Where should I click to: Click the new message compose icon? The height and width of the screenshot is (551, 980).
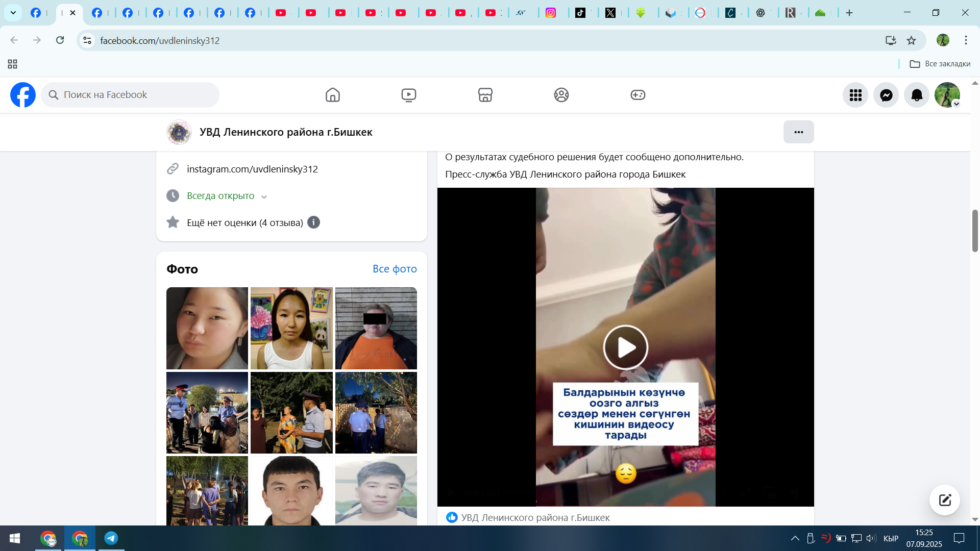(944, 500)
